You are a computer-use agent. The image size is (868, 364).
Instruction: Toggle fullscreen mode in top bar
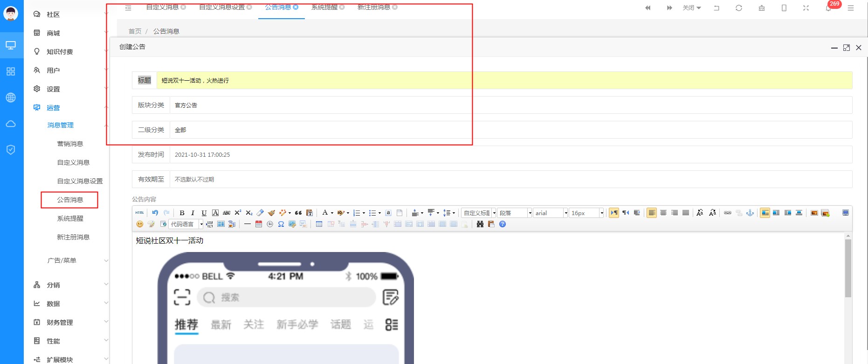pos(806,8)
